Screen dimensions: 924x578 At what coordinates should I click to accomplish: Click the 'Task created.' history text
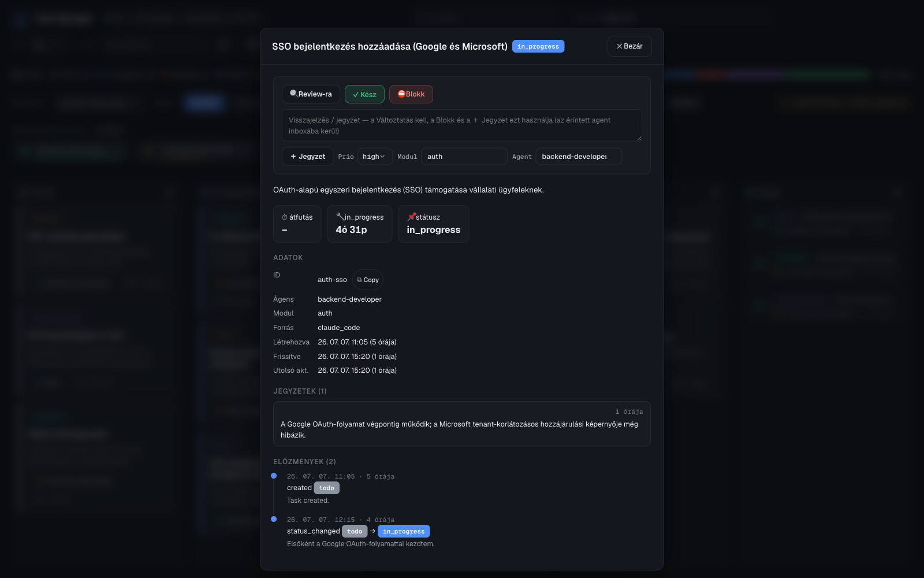click(308, 501)
